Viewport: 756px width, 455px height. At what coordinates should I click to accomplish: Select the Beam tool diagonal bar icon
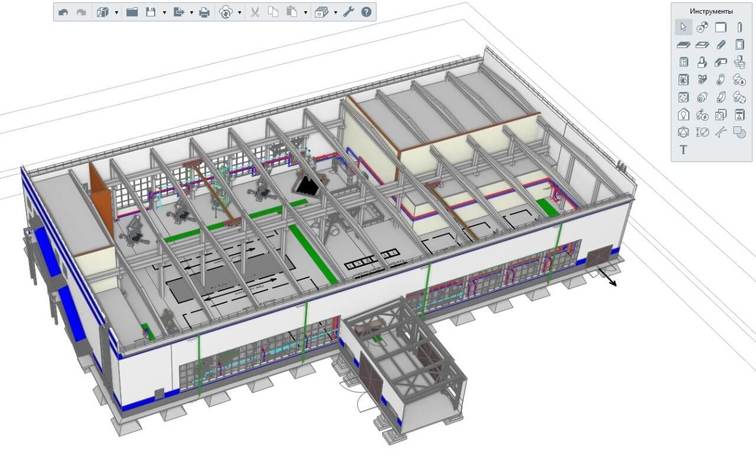tap(721, 45)
